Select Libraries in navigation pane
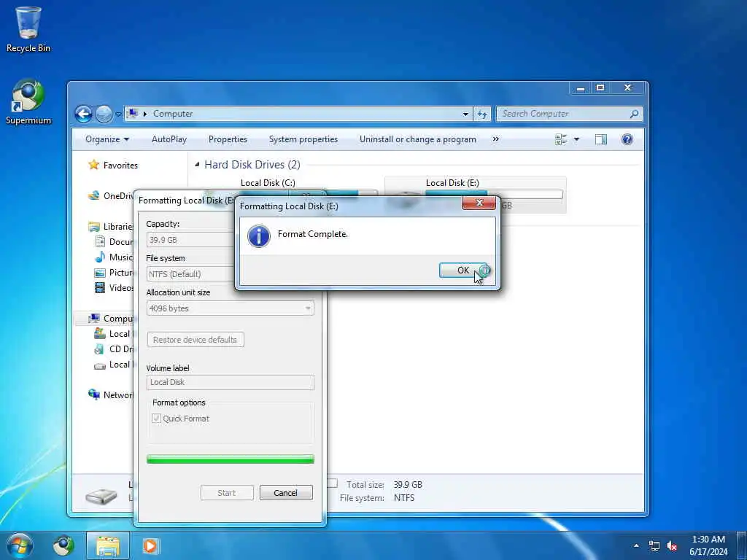The image size is (747, 560). click(x=111, y=227)
